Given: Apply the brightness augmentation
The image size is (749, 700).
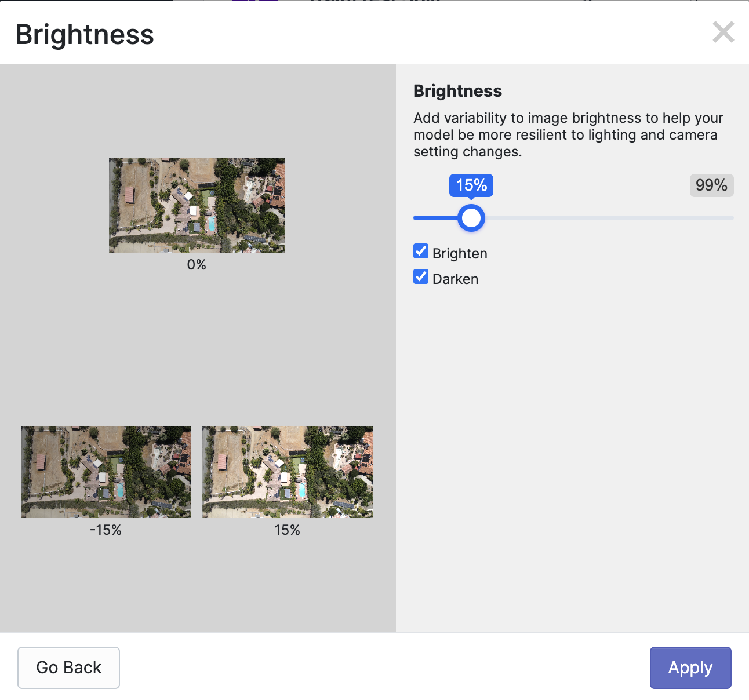Looking at the screenshot, I should pos(690,668).
